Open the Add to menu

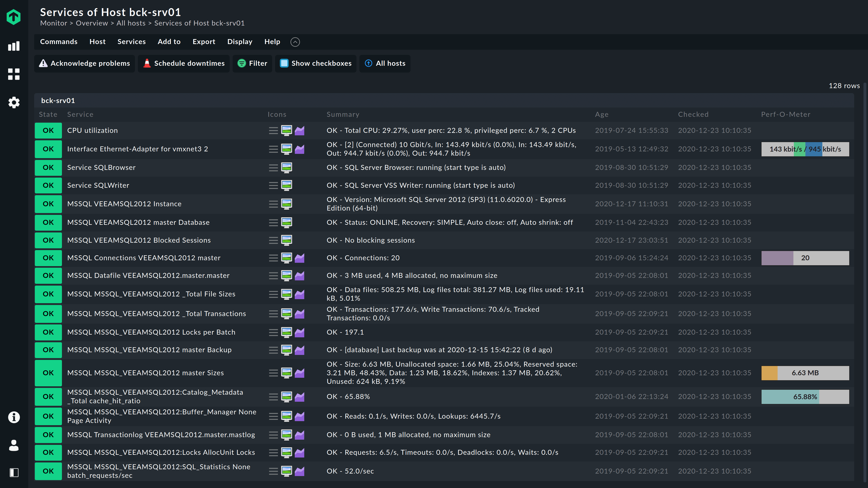[169, 42]
